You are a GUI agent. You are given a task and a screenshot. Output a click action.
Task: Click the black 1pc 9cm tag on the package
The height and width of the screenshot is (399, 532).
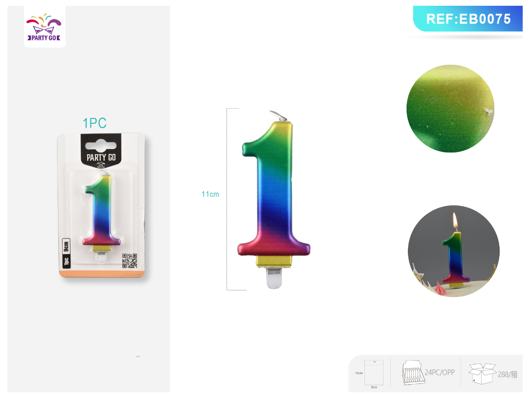(x=66, y=252)
